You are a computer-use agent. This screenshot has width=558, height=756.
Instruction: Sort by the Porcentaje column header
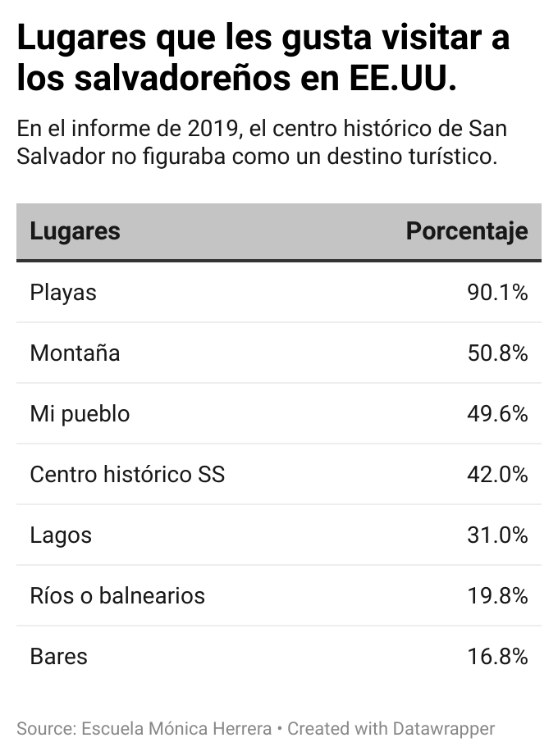pyautogui.click(x=466, y=232)
